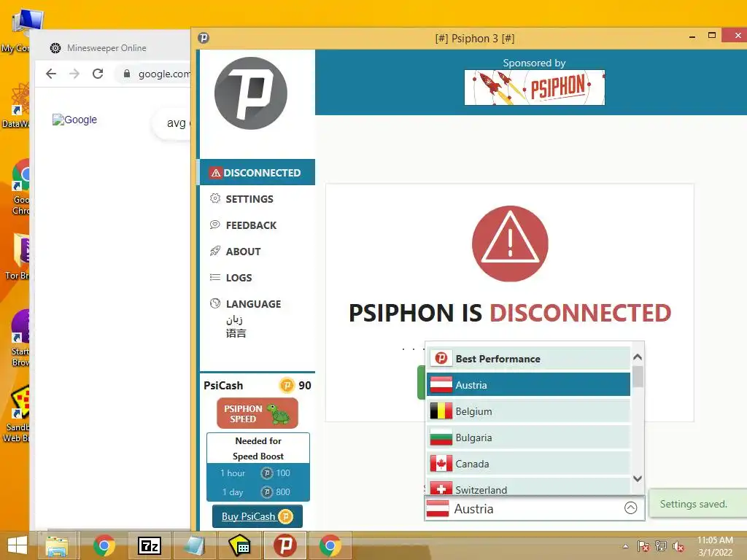Click the chevron on the region selector

[630, 508]
